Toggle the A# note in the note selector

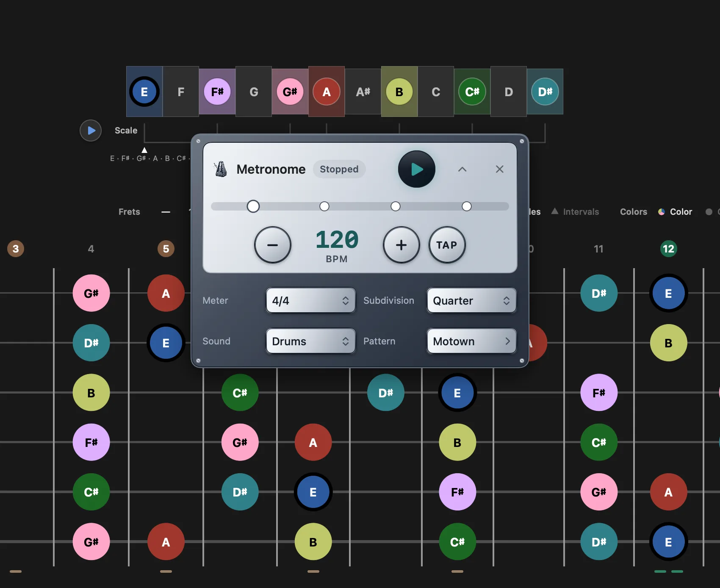click(x=363, y=92)
